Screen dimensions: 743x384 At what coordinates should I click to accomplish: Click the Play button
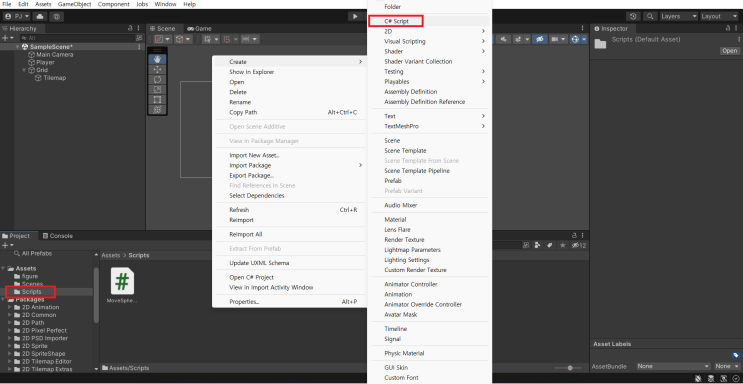click(355, 16)
